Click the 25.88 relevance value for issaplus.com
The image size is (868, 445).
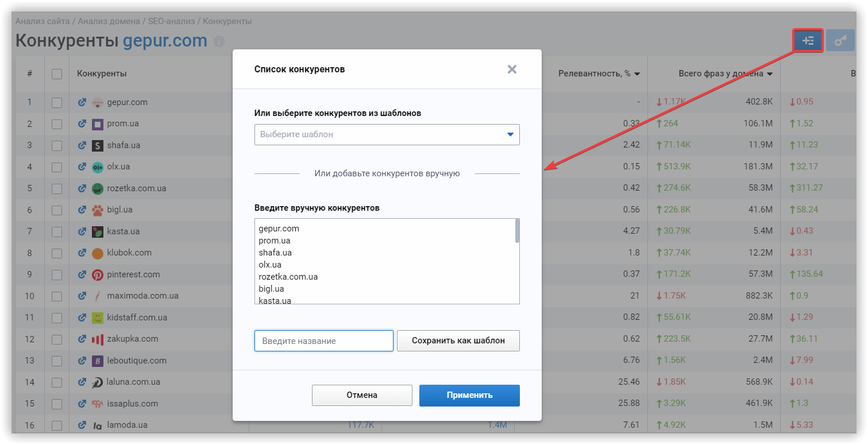(628, 404)
